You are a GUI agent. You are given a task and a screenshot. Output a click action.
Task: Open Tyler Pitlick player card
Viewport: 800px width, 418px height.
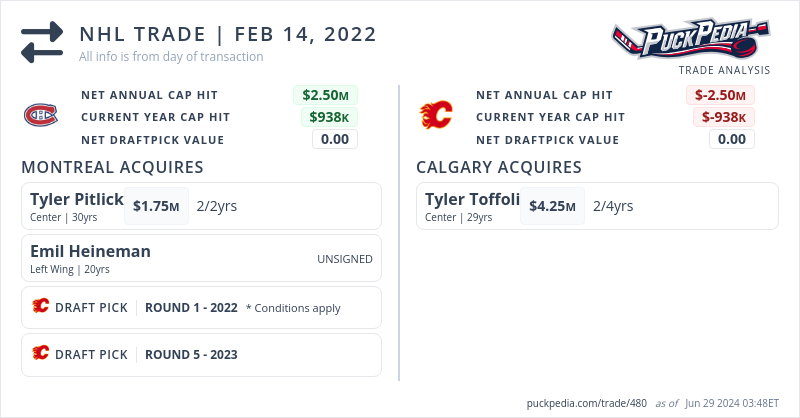[x=77, y=199]
